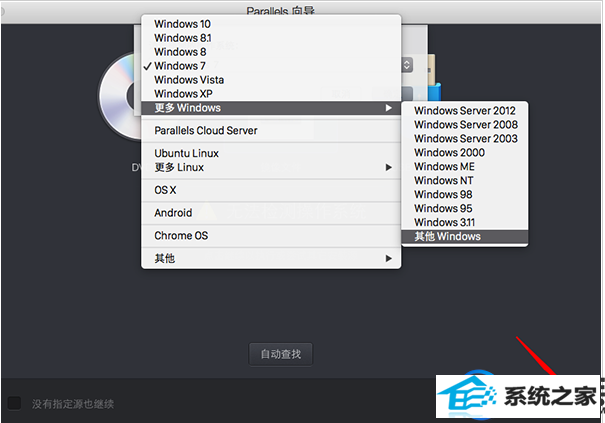Enable the 没有指定源也继续 checkbox

(14, 403)
